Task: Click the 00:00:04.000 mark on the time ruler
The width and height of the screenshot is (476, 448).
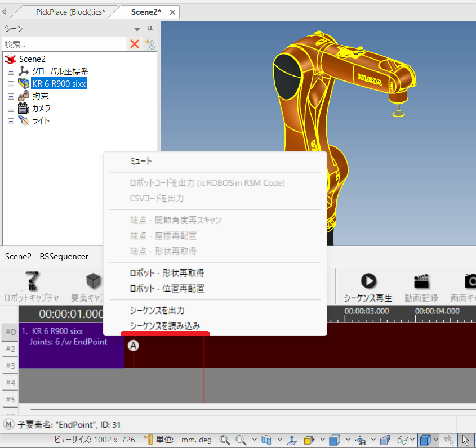Action: (437, 311)
